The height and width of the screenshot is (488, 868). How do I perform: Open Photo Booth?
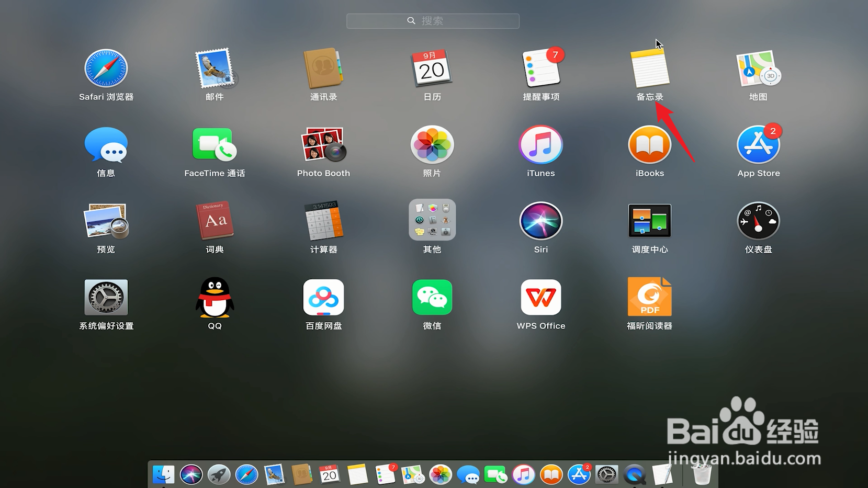coord(324,145)
